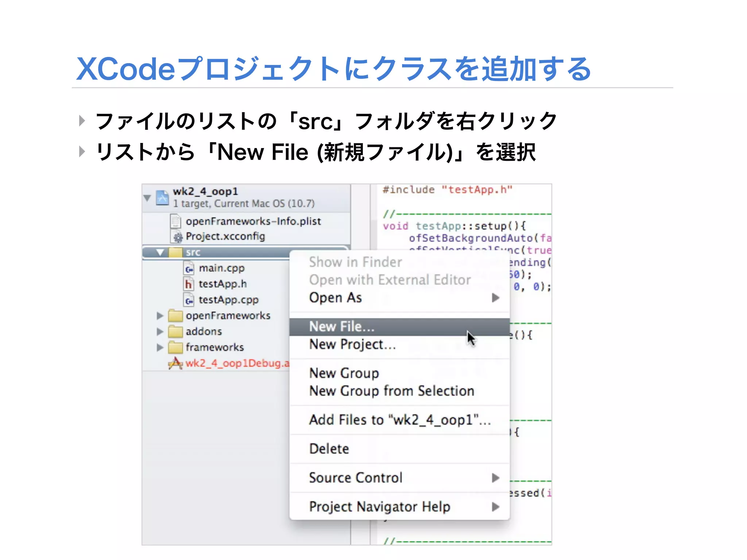Expand the addons folder triangle
This screenshot has width=747, height=560.
160,331
